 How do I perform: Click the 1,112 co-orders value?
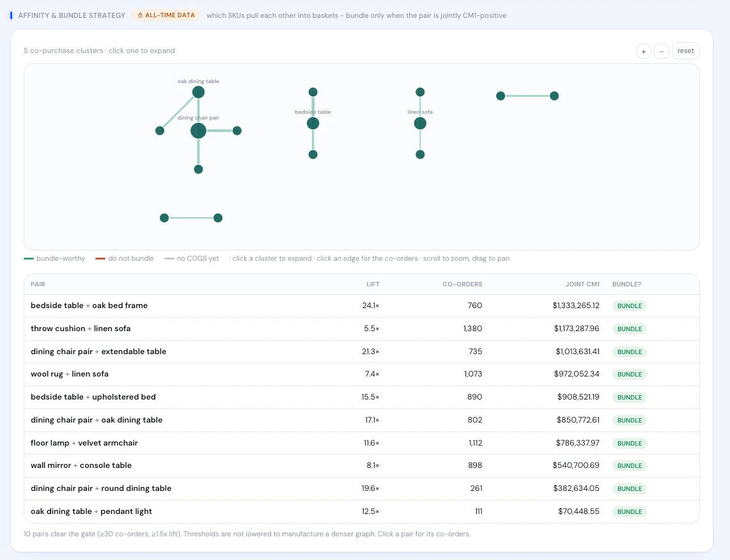point(476,443)
